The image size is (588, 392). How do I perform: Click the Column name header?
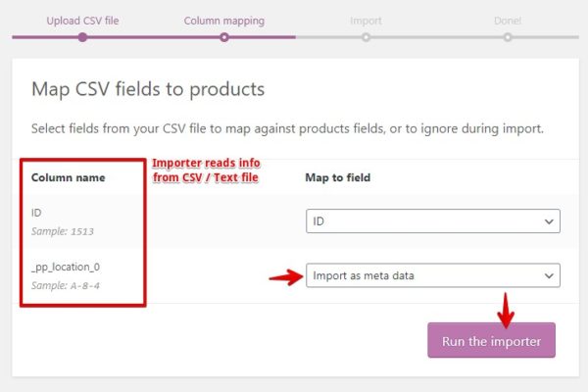[68, 177]
